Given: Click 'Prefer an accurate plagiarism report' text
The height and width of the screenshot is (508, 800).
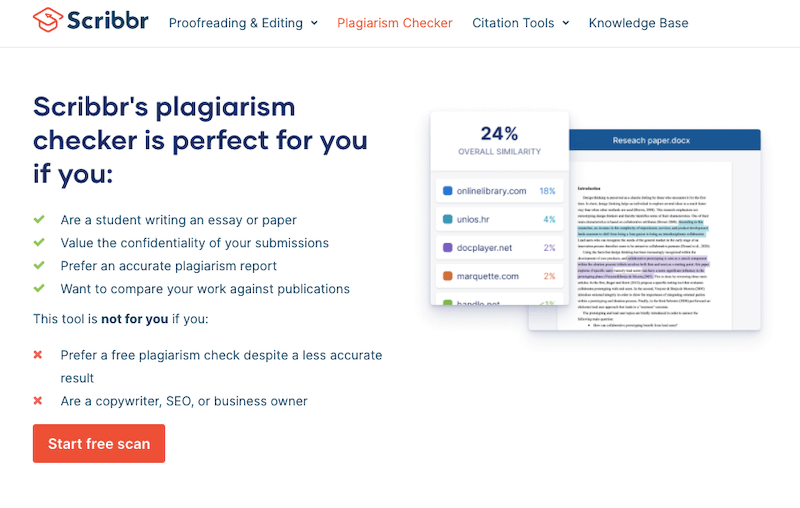Looking at the screenshot, I should point(168,266).
